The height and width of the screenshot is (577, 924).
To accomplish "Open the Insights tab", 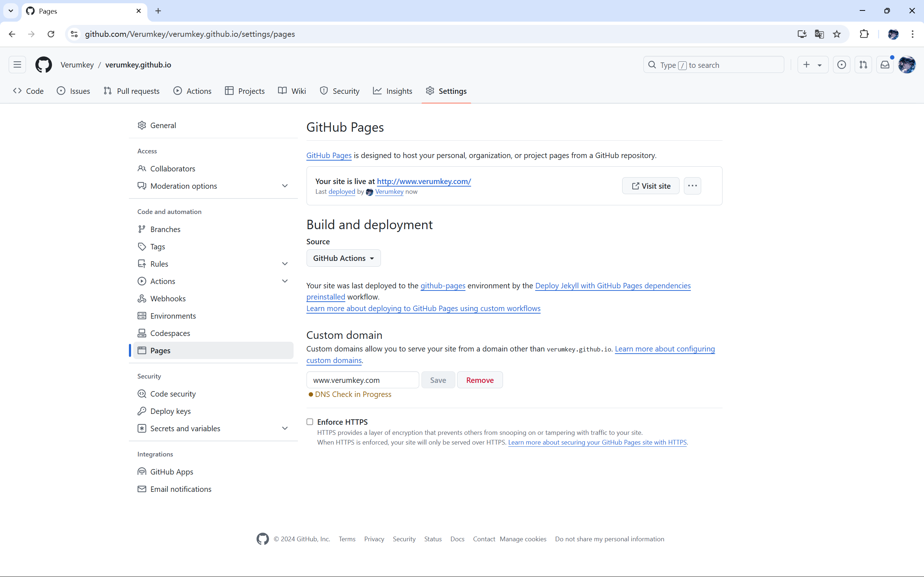I will tap(392, 91).
